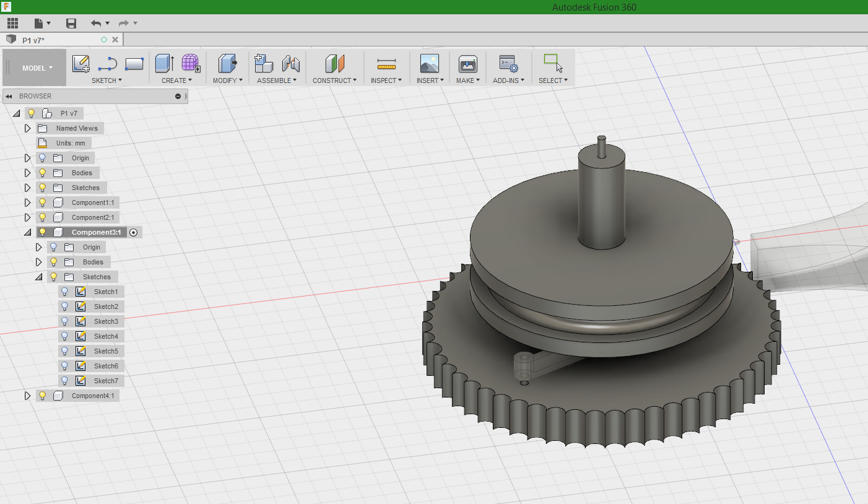The height and width of the screenshot is (504, 868).
Task: Open the MAKE menu
Action: pyautogui.click(x=467, y=80)
